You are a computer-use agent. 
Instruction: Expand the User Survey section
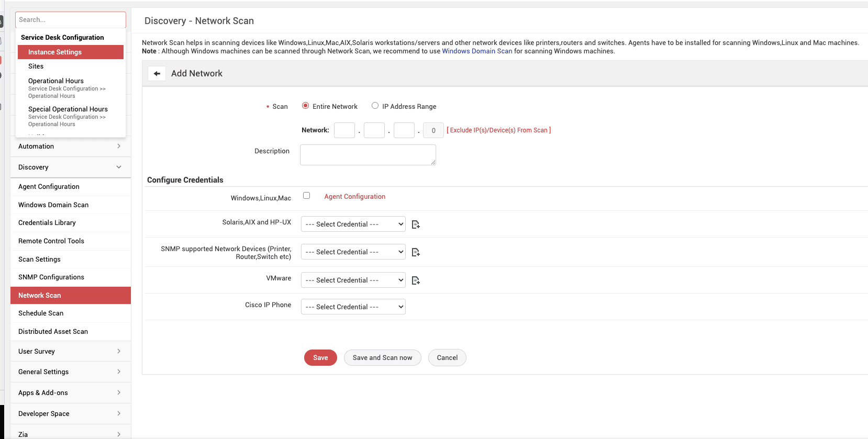point(71,352)
